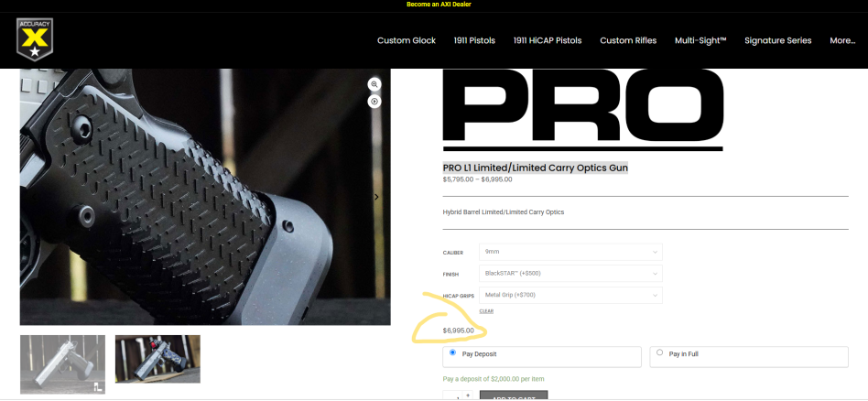Click the magnifier zoom icon on product image

pyautogui.click(x=374, y=84)
